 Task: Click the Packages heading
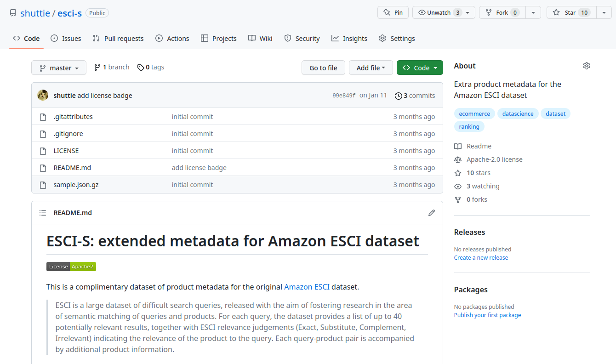click(x=471, y=290)
